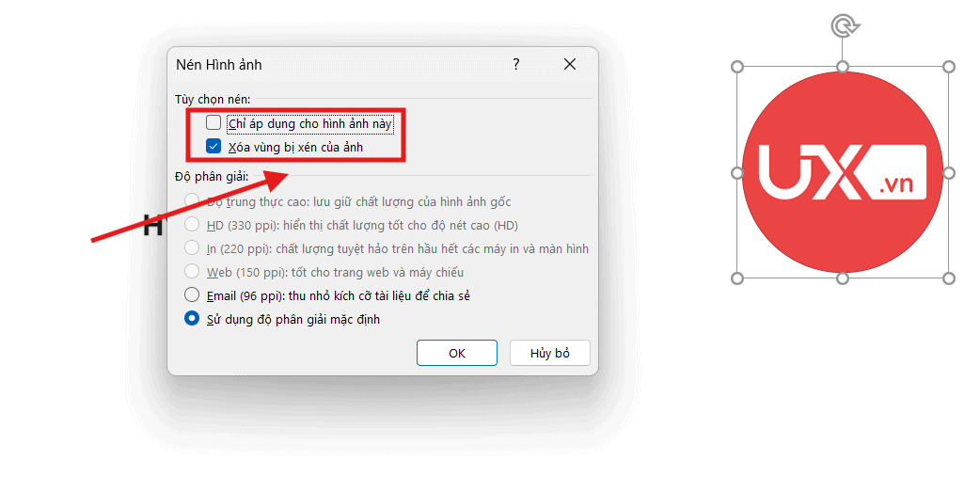Image resolution: width=980 pixels, height=477 pixels.
Task: Select 'Độ trung thực cao' radio option
Action: coord(191,200)
